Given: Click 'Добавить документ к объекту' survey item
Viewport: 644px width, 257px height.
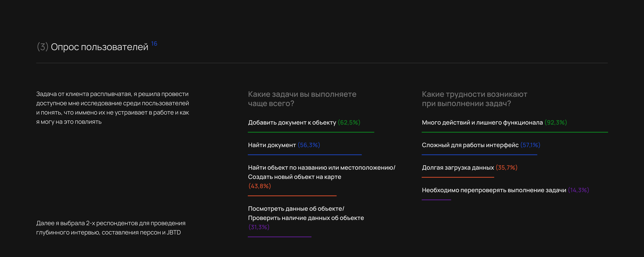Looking at the screenshot, I should pos(292,123).
